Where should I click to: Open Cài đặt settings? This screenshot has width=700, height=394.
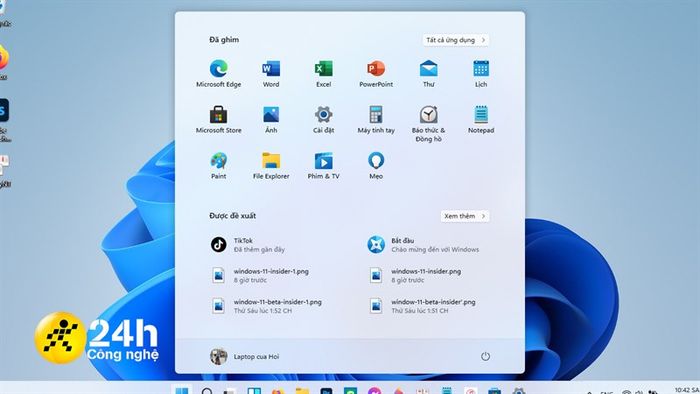(323, 120)
